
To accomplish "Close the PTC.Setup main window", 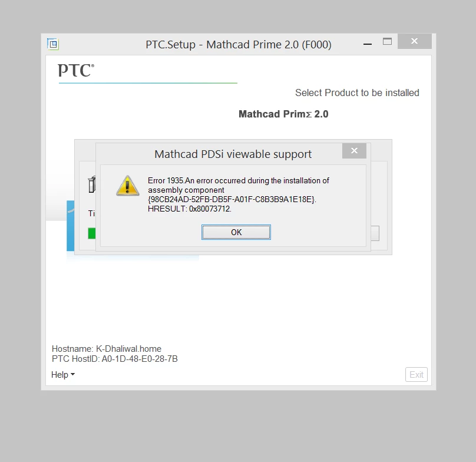I will tap(414, 41).
